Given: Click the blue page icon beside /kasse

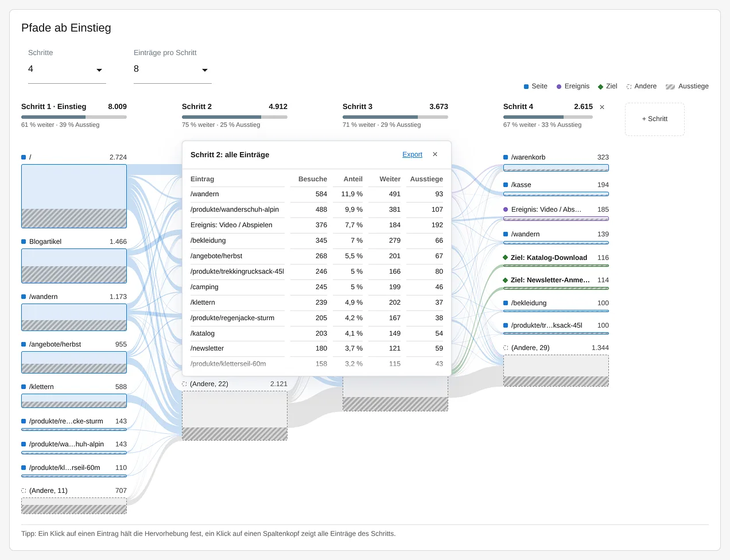Looking at the screenshot, I should (x=506, y=185).
